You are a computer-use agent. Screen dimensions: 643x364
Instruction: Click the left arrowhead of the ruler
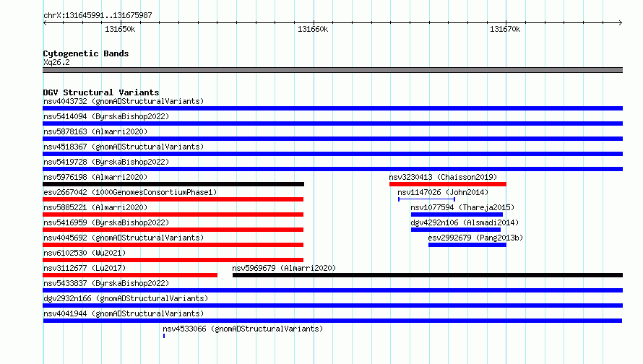point(45,23)
